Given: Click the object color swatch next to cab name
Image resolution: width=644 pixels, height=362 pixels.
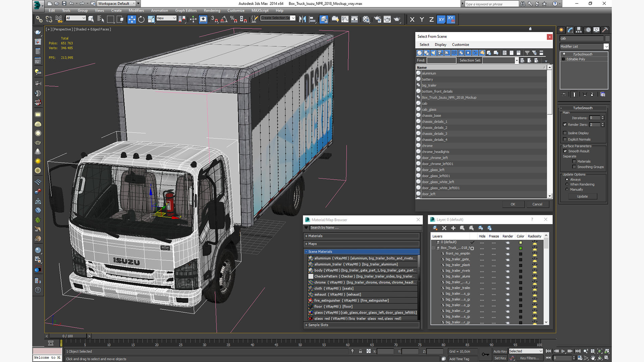Looking at the screenshot, I should click(x=607, y=39).
